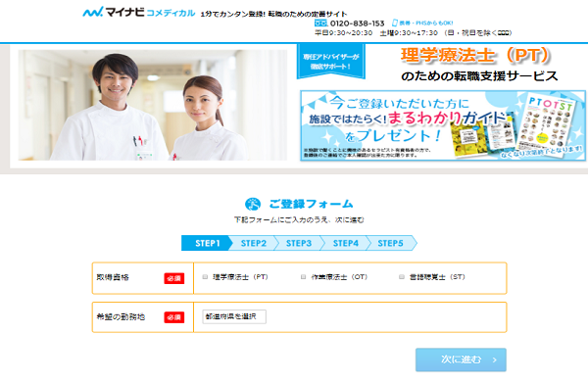588x382 pixels.
Task: Click the photo of two therapists
Action: tap(153, 106)
